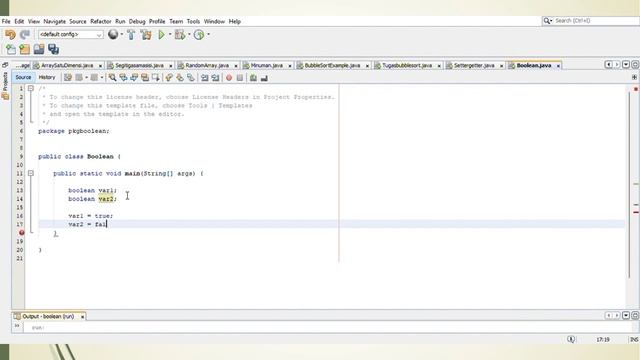Click the Next Bookmark icon
Viewport: 640px width, 360px height.
(180, 78)
